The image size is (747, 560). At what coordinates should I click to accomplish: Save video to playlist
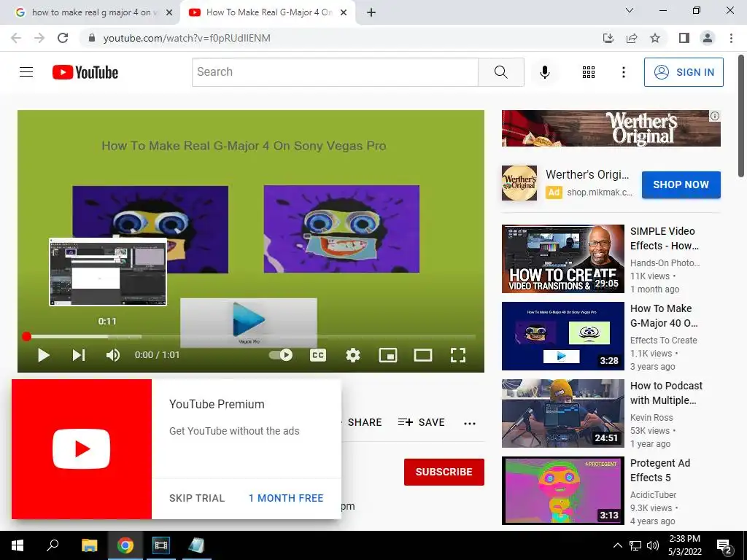(422, 422)
